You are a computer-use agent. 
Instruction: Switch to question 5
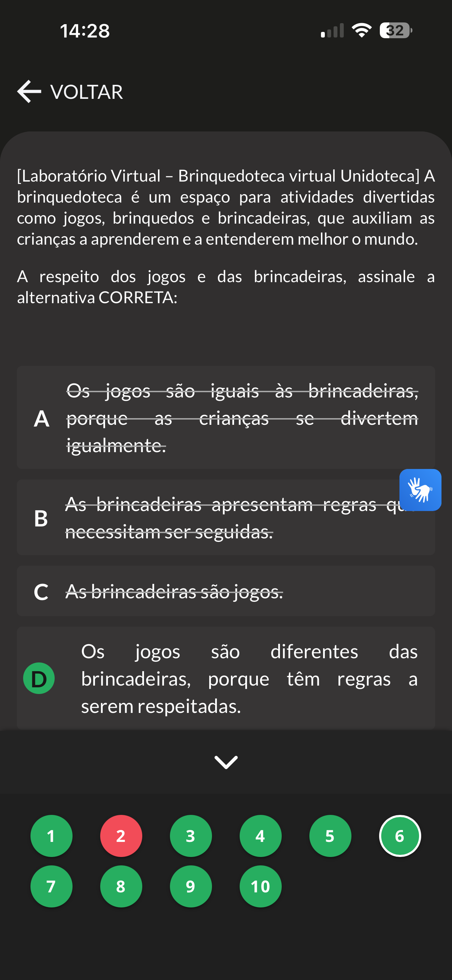point(330,836)
